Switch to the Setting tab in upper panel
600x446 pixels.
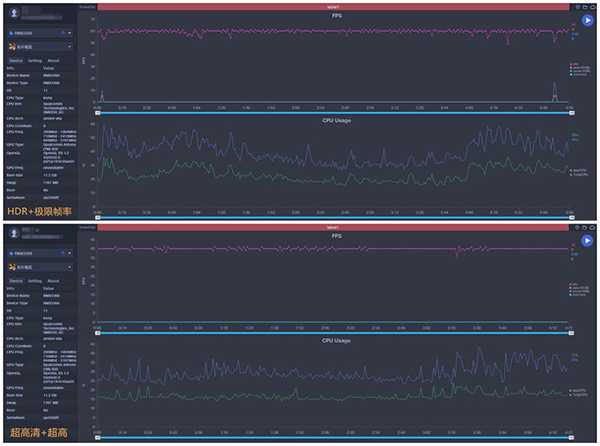click(34, 60)
